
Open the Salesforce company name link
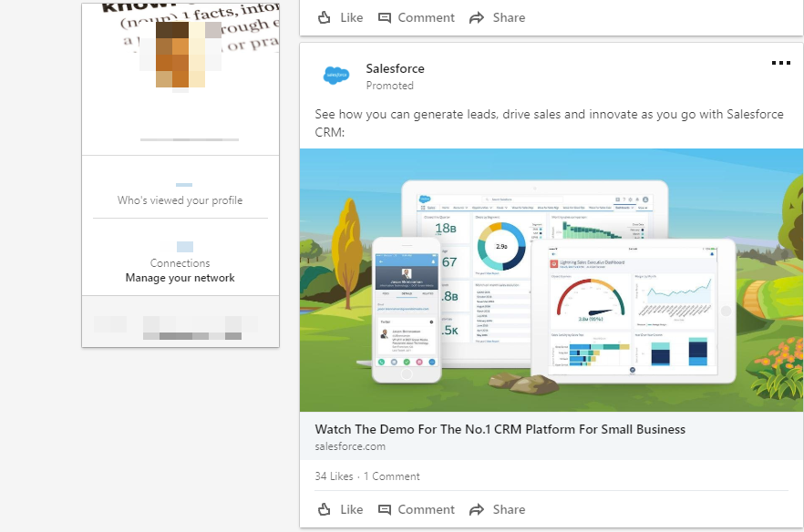[x=396, y=68]
